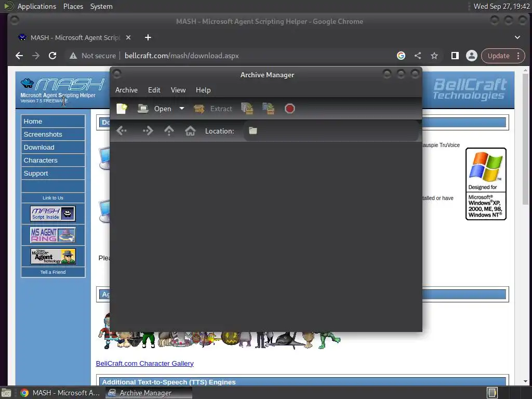This screenshot has width=532, height=399.
Task: Expand Chrome tab search chevron
Action: click(517, 37)
